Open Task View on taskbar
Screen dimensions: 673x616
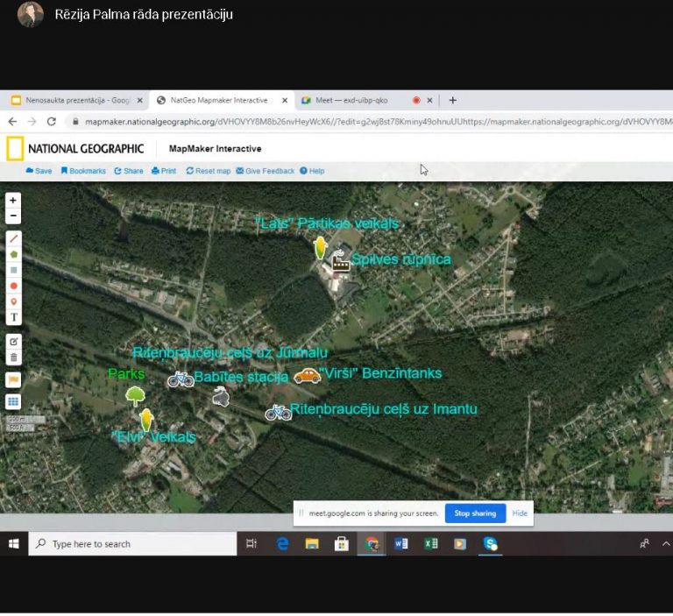tap(251, 544)
